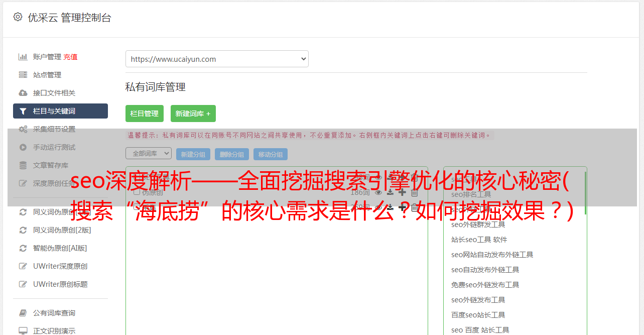Open UWriter深度原创 in the sidebar
This screenshot has width=644, height=335.
60,266
